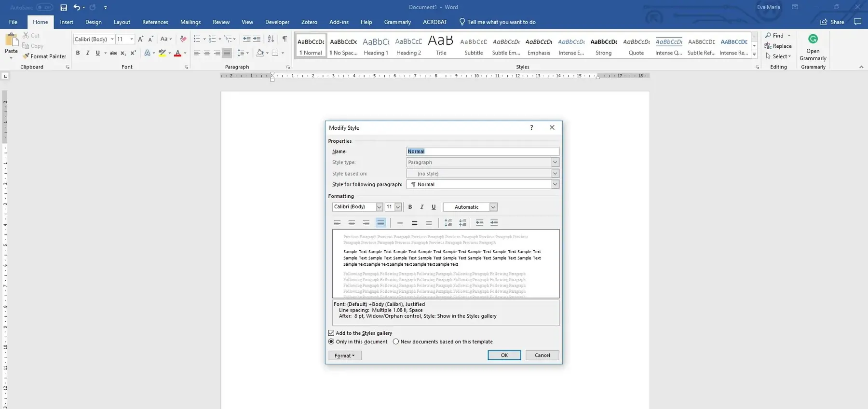868x409 pixels.
Task: Open the font size dropdown in Modify Style
Action: [398, 207]
